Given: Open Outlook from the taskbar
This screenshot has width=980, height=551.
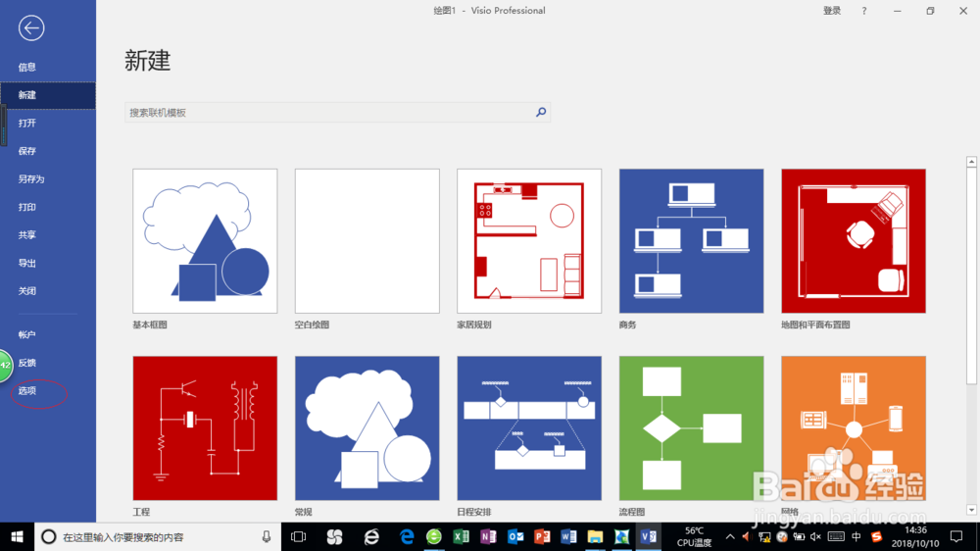Looking at the screenshot, I should [x=515, y=536].
